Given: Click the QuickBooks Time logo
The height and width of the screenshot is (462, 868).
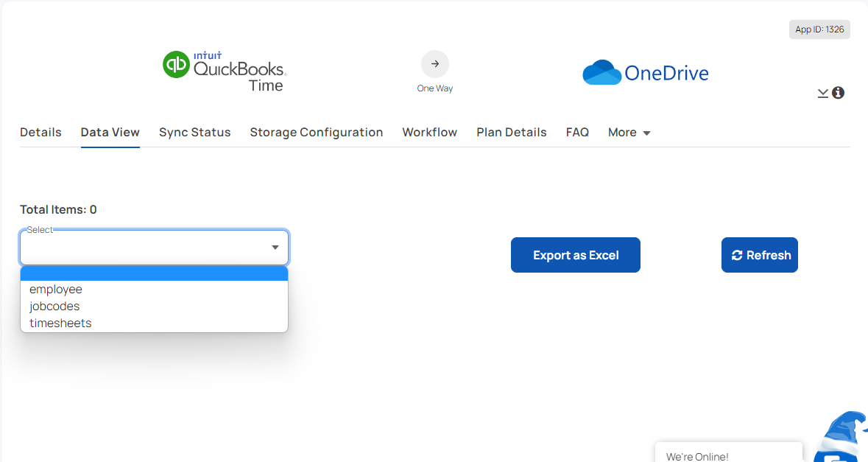Looking at the screenshot, I should click(x=224, y=71).
